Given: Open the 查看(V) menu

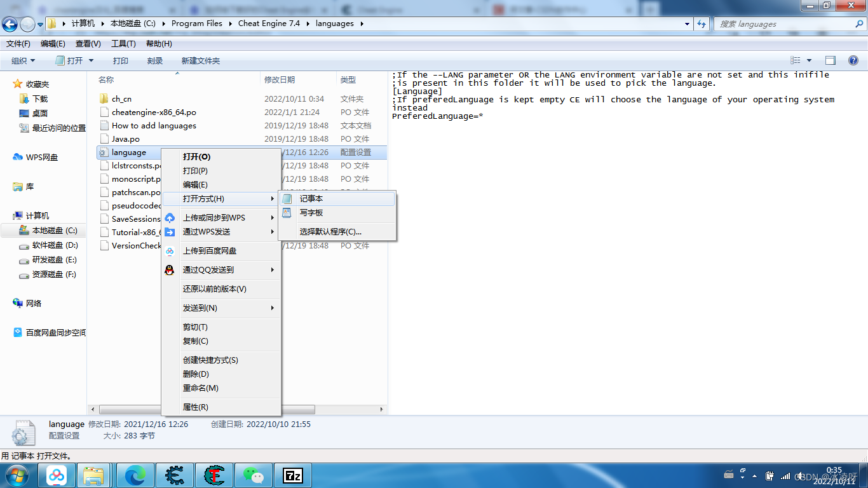Looking at the screenshot, I should tap(88, 44).
